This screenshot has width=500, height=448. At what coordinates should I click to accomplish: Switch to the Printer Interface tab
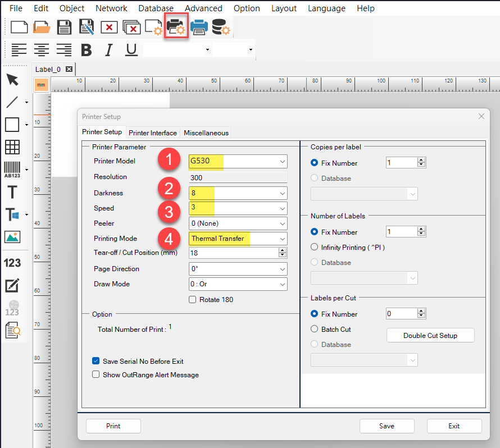(x=153, y=133)
